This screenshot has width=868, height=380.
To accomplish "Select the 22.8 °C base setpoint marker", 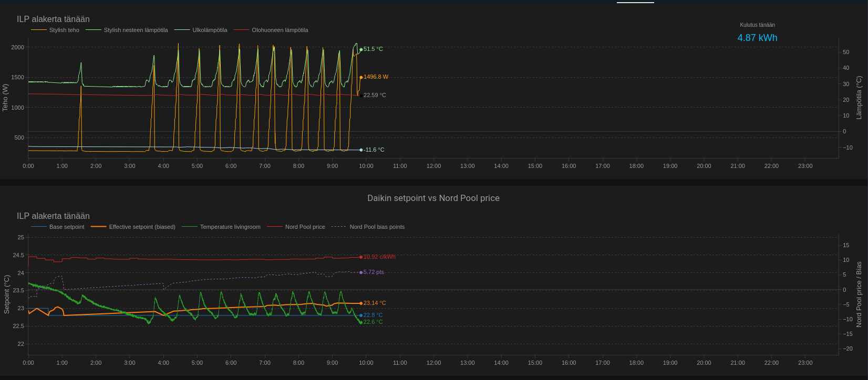I will tap(361, 315).
